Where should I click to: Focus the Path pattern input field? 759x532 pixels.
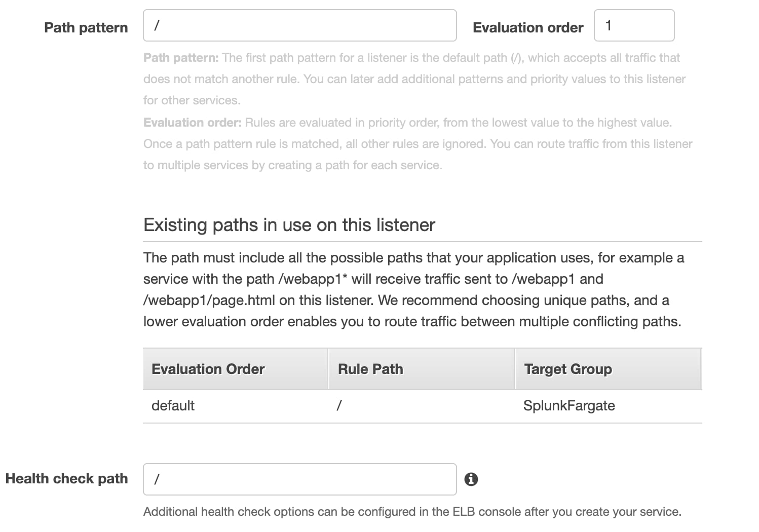click(x=300, y=25)
